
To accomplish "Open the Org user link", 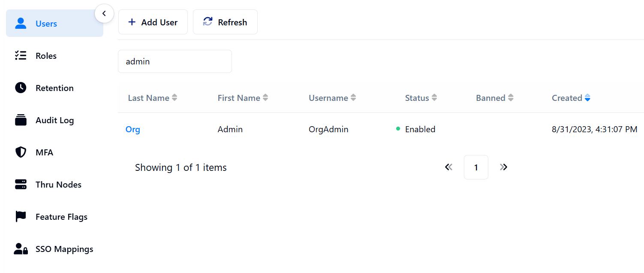I will [x=133, y=129].
